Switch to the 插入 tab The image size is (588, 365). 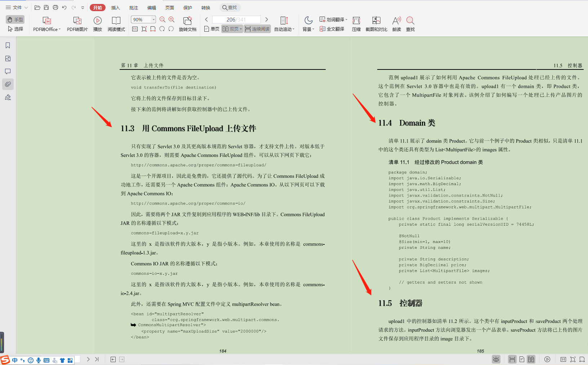115,8
